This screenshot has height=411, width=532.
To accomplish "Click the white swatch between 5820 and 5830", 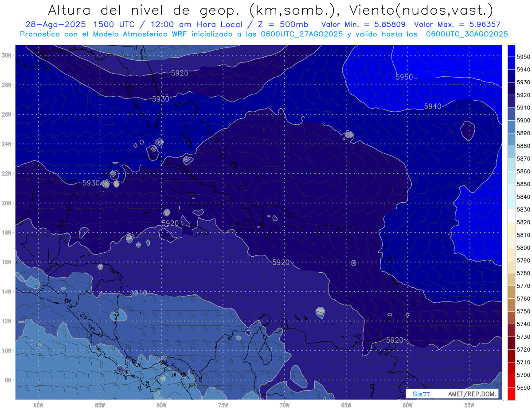I will [x=511, y=216].
